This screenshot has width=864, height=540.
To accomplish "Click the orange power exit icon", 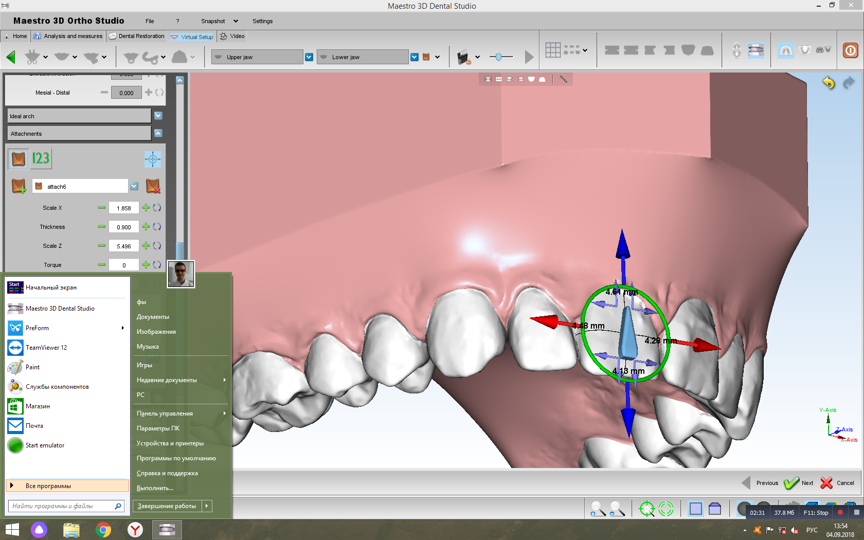I will (850, 50).
